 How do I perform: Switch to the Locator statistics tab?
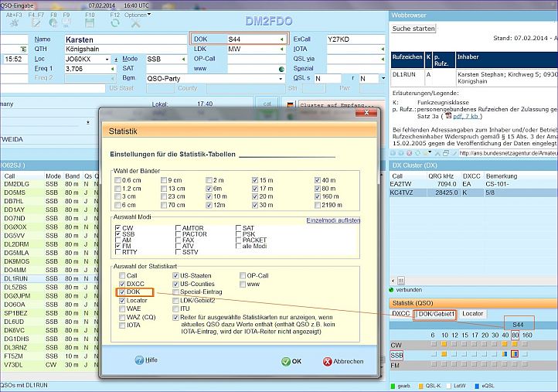click(472, 314)
